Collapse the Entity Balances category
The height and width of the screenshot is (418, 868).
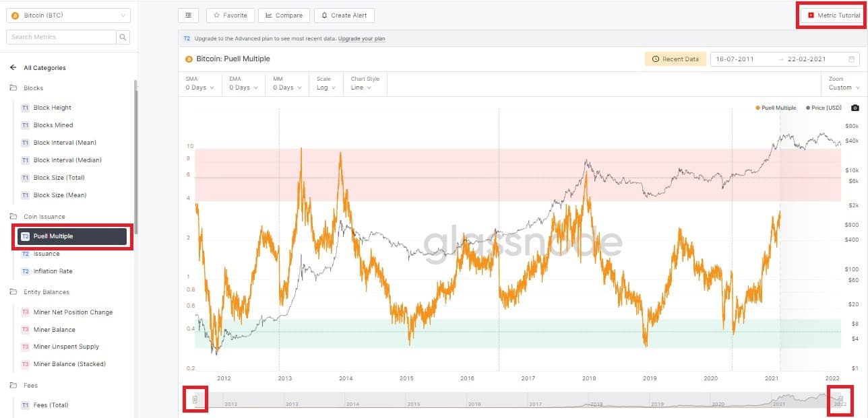(x=46, y=292)
